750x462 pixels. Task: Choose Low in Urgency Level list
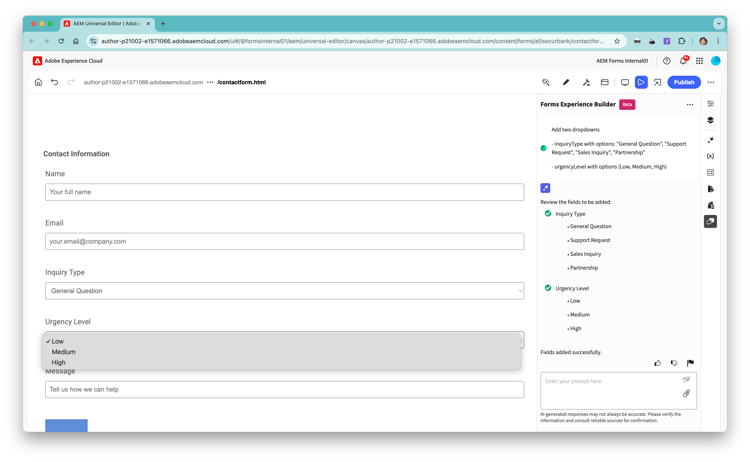point(282,341)
